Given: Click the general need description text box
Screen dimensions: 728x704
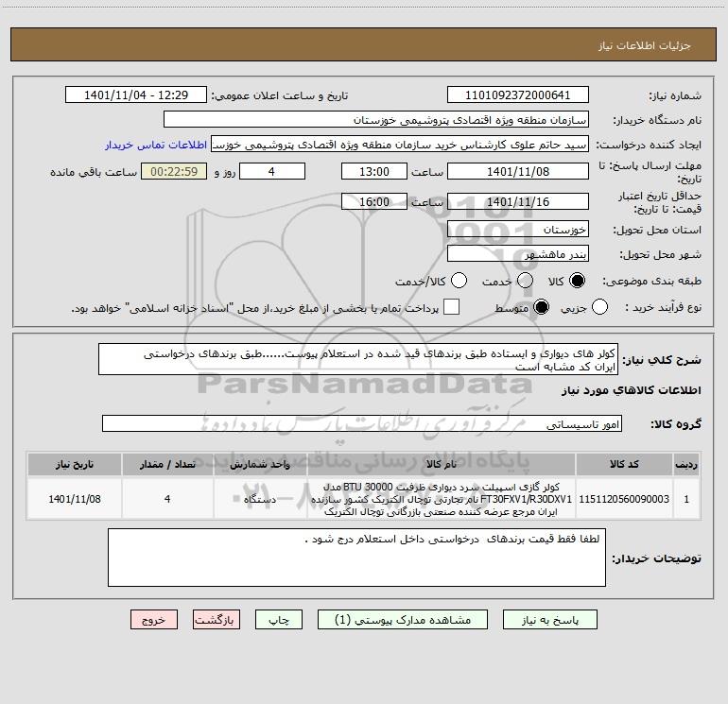Looking at the screenshot, I should pos(358,360).
